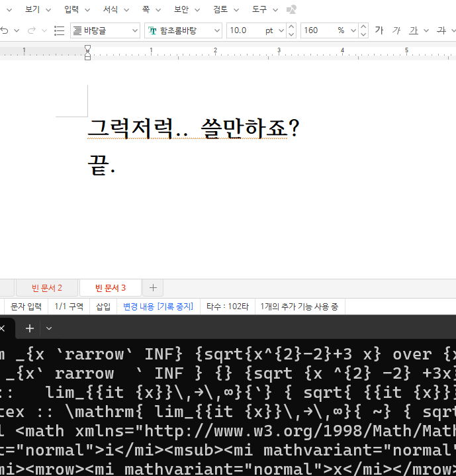Viewport: 456px width, 476px height.
Task: Add a new document tab with plus
Action: coord(154,288)
